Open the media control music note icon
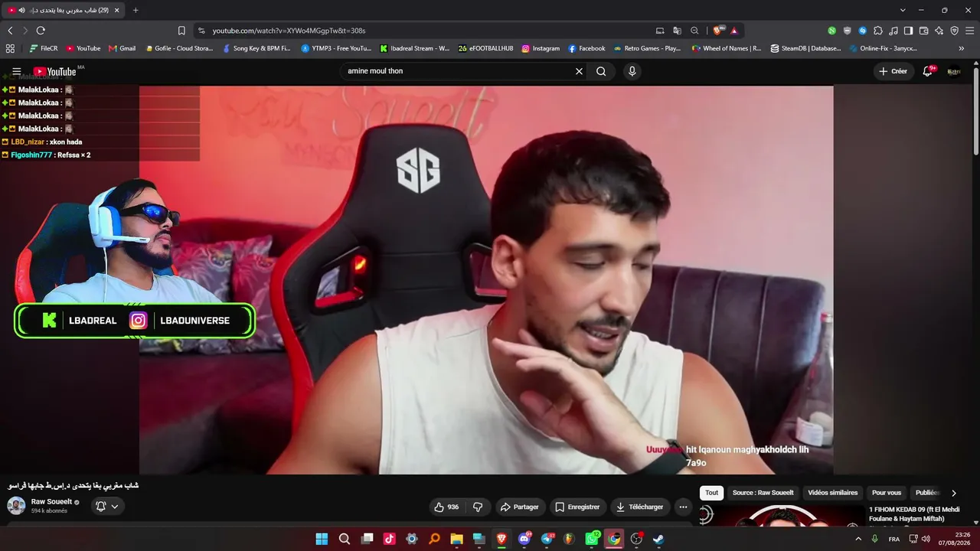Screen dimensions: 980x551 click(893, 31)
